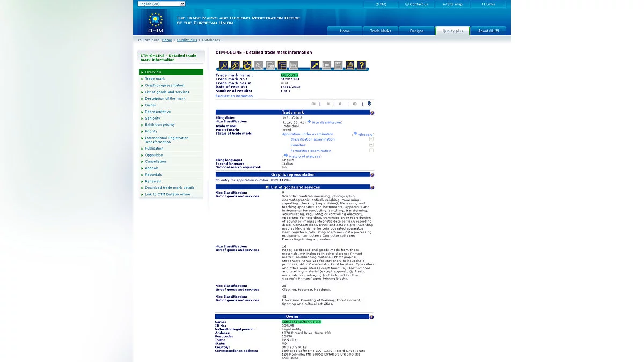Go to next result arrow
Viewport: 644px width, 362px height.
pyautogui.click(x=340, y=104)
